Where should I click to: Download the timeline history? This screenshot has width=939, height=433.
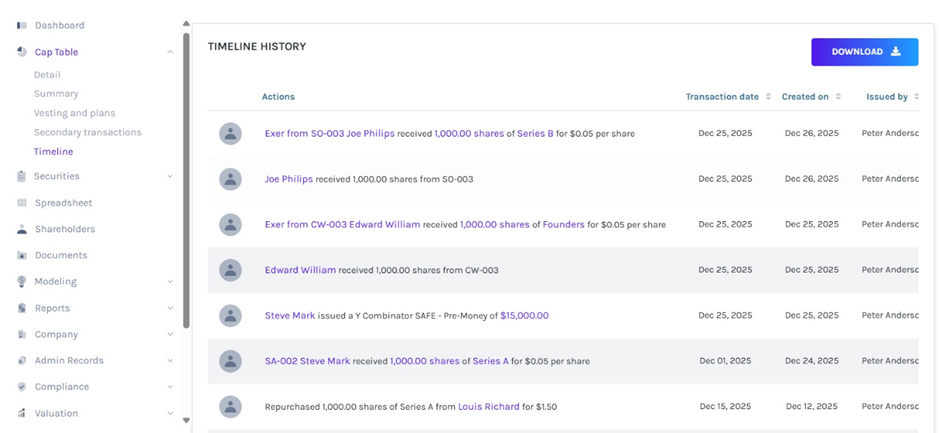click(x=864, y=52)
